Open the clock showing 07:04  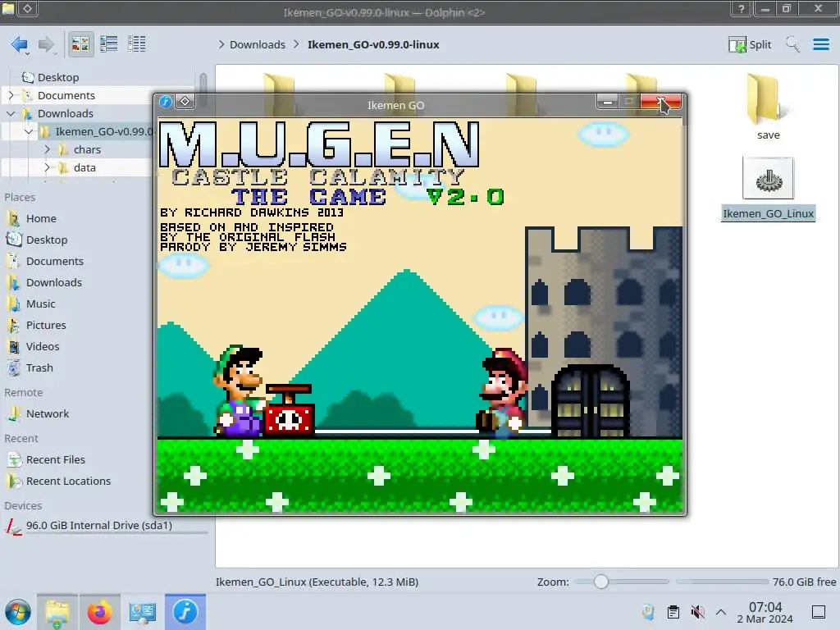click(765, 612)
